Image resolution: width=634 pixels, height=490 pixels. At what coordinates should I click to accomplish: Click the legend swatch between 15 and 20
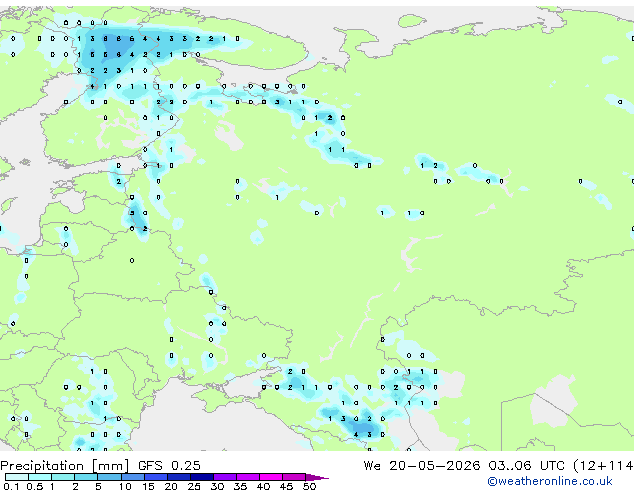[x=156, y=477]
